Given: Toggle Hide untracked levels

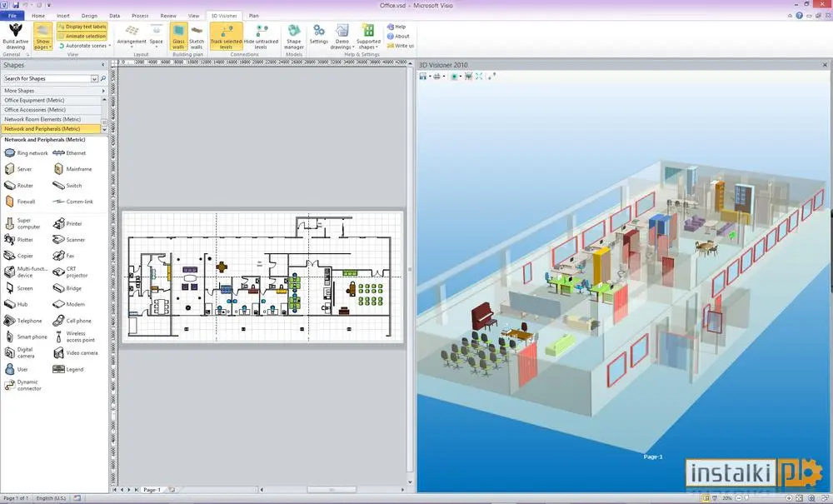Looking at the screenshot, I should 261,36.
